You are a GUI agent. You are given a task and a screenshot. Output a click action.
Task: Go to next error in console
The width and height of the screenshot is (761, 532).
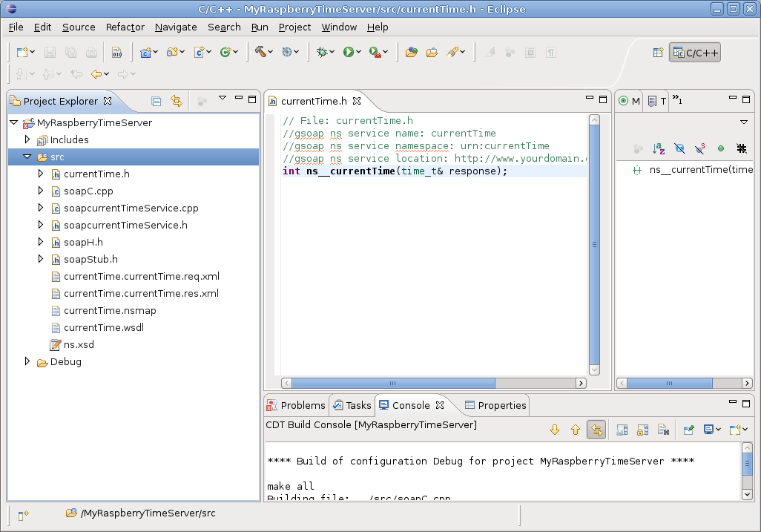point(555,430)
